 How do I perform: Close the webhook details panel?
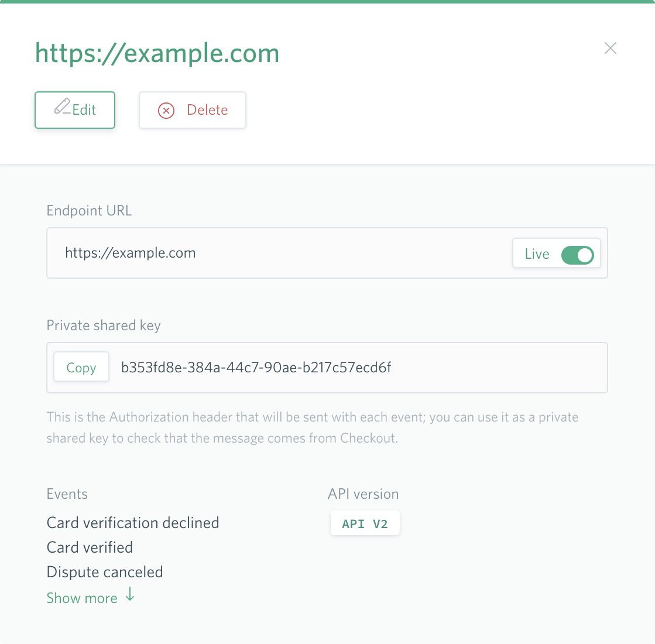tap(611, 48)
